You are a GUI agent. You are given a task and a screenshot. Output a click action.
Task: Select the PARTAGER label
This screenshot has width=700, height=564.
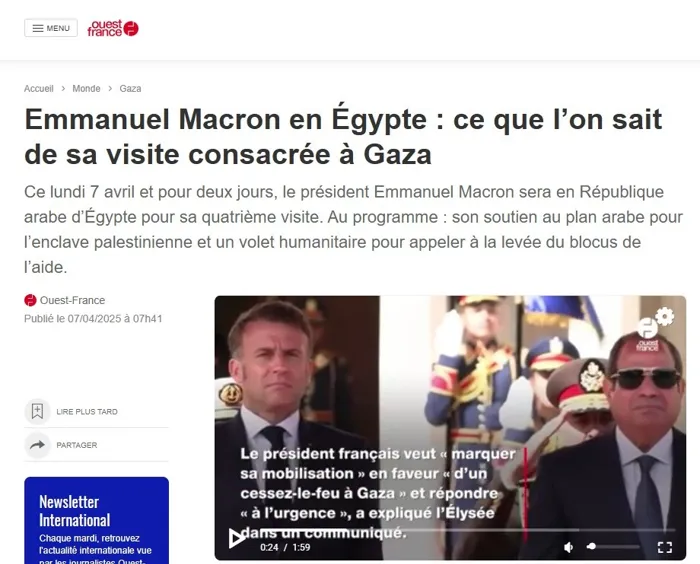coord(77,445)
